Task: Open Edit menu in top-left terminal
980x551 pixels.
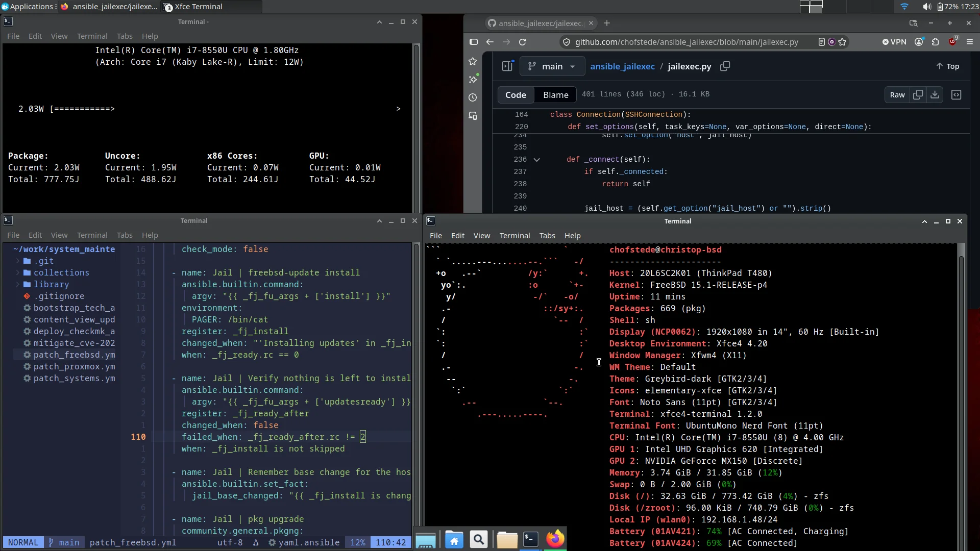Action: pyautogui.click(x=35, y=36)
